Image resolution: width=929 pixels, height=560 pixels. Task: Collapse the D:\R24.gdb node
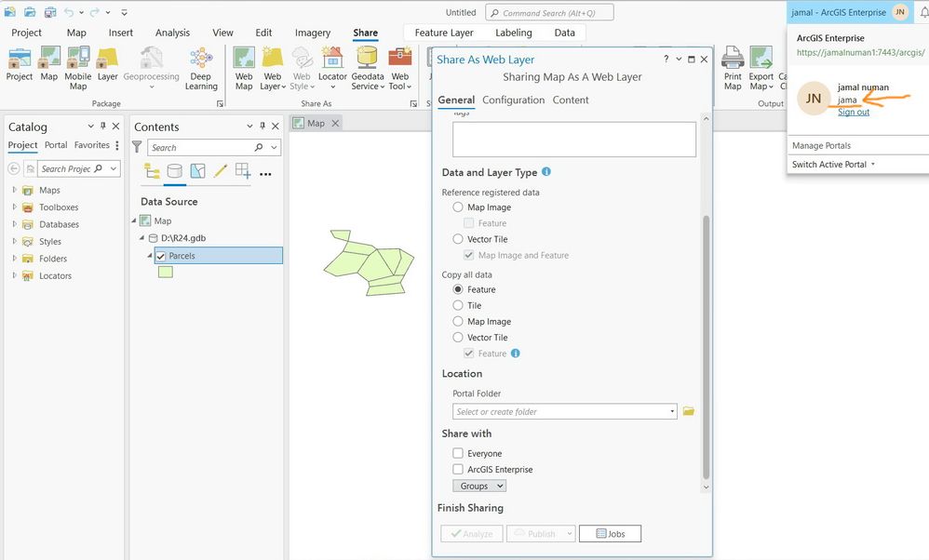click(x=142, y=238)
